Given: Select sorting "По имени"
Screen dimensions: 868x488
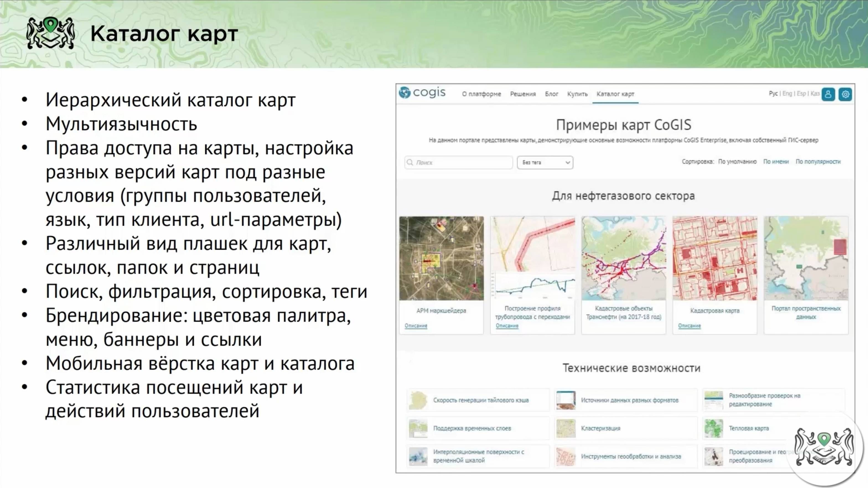Looking at the screenshot, I should tap(777, 162).
